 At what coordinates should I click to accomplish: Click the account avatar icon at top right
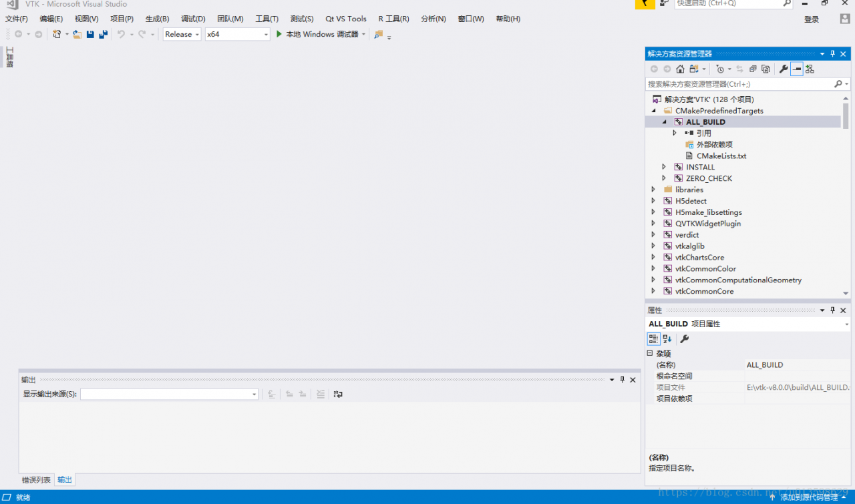click(x=845, y=19)
